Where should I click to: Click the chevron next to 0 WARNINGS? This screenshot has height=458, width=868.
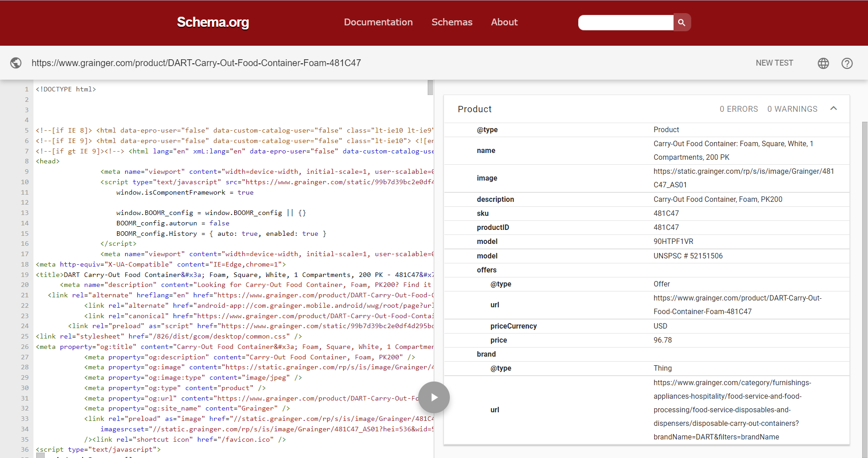[834, 109]
